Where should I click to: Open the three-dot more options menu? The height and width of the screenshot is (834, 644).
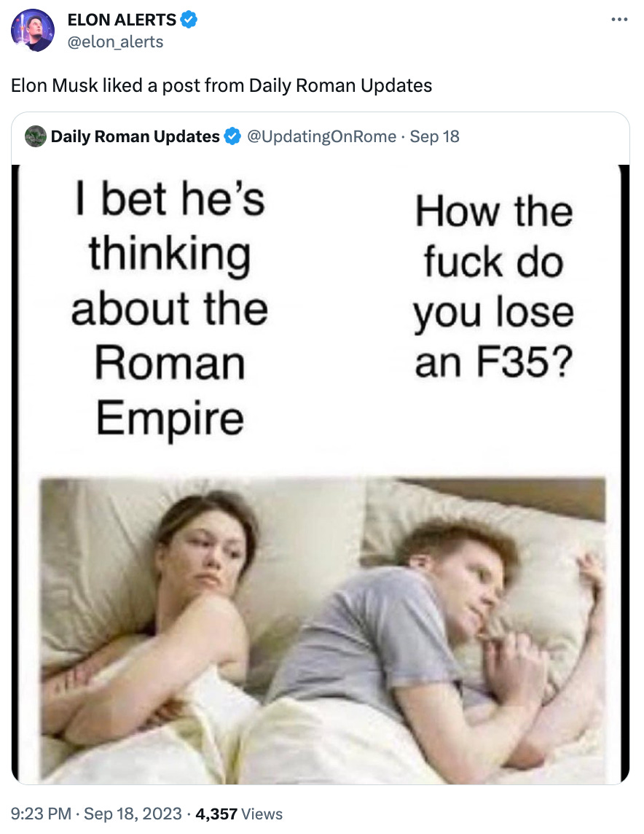(619, 20)
